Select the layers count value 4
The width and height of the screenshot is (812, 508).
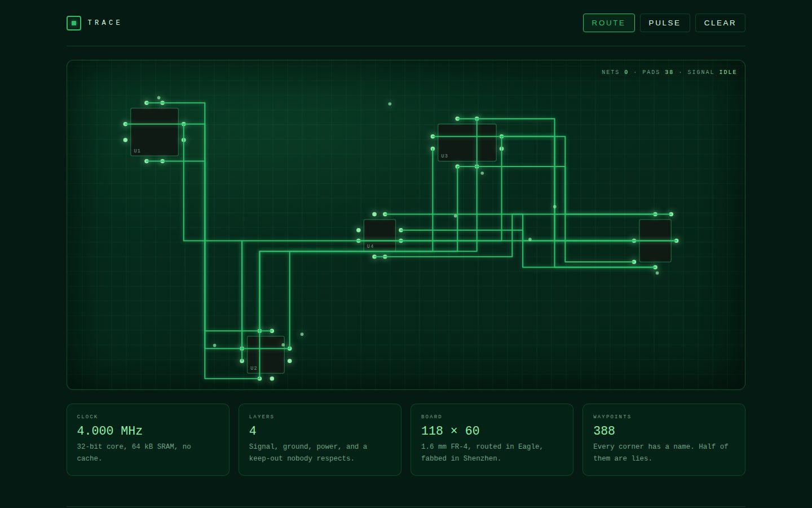(x=253, y=431)
